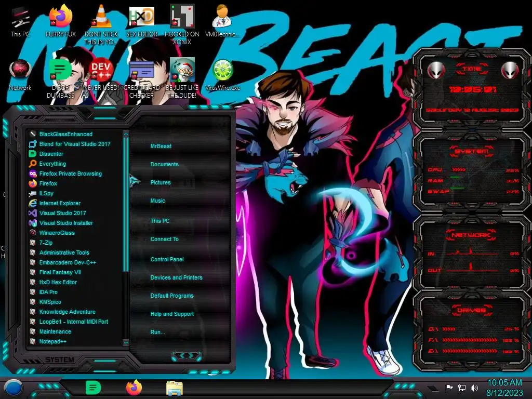Open This PC desktop icon
This screenshot has width=532, height=399.
point(20,22)
